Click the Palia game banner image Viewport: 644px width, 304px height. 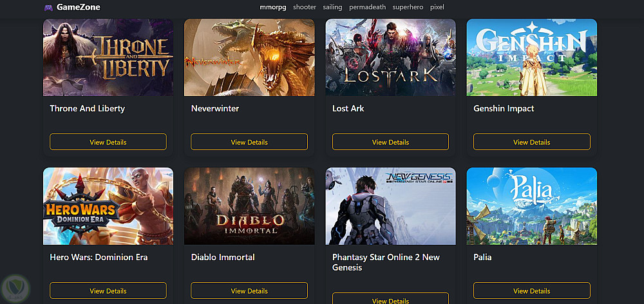(x=532, y=206)
